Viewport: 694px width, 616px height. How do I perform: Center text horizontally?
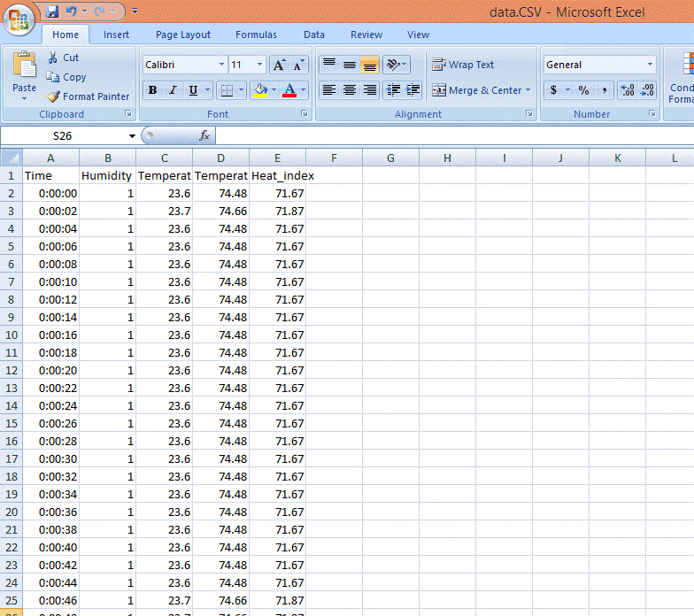(350, 90)
